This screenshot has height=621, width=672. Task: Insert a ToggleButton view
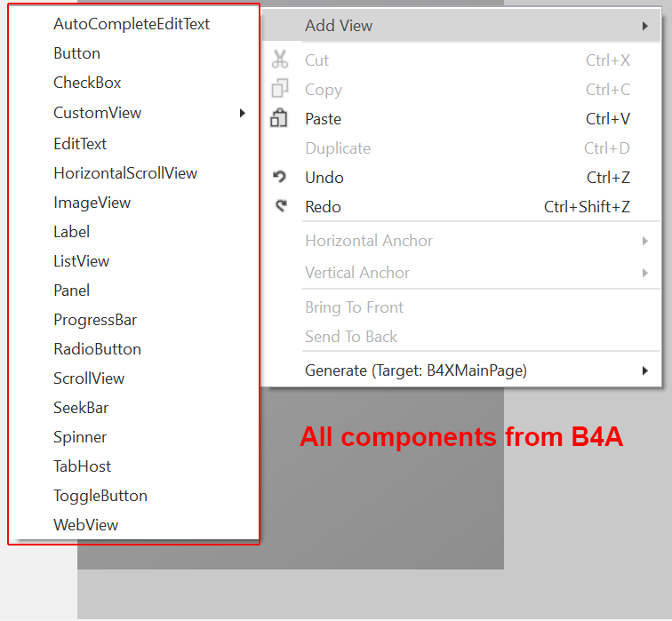point(100,496)
